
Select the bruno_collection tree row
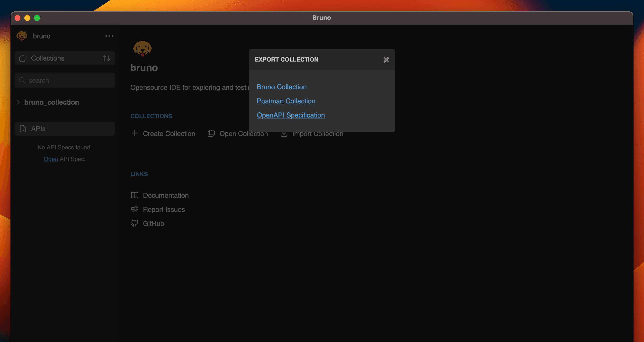pyautogui.click(x=64, y=102)
